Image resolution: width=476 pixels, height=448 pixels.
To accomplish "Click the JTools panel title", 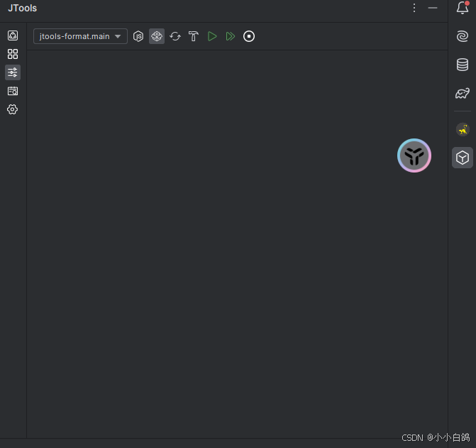I will click(23, 9).
